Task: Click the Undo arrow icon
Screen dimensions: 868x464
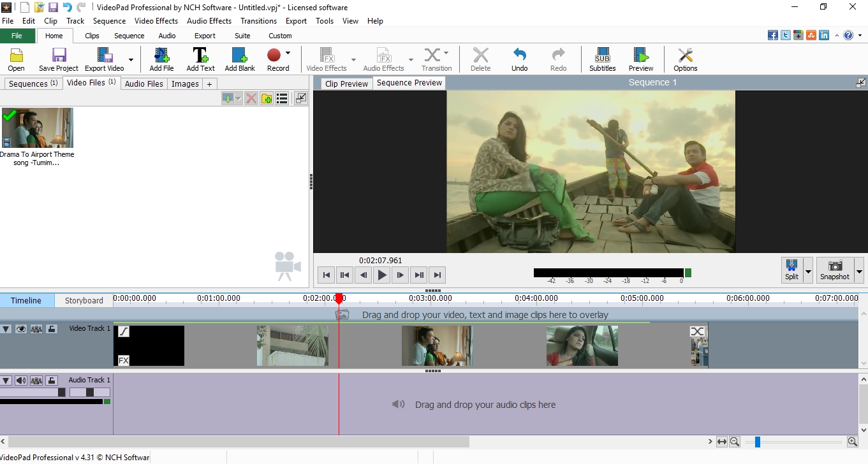Action: tap(519, 59)
